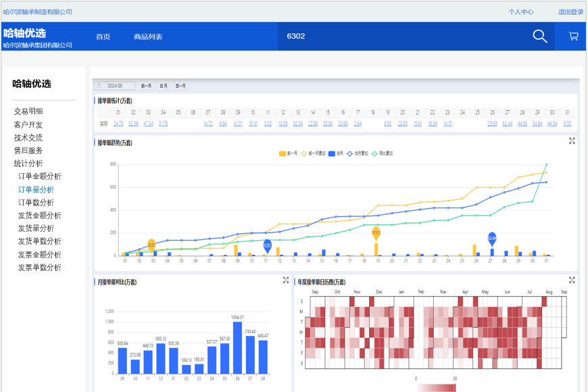588x392 pixels.
Task: Click the 645.47 bar for month 08
Action: point(264,357)
